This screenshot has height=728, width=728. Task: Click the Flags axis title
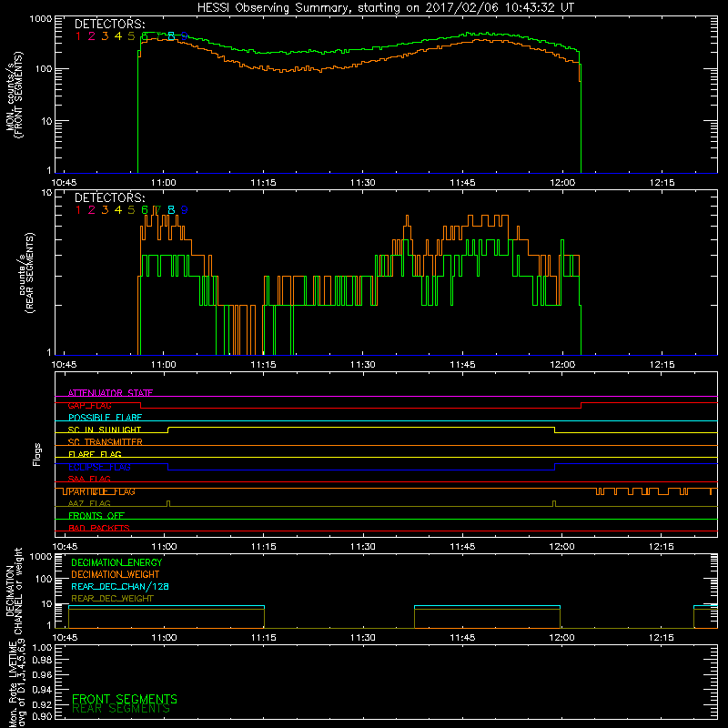[x=37, y=454]
